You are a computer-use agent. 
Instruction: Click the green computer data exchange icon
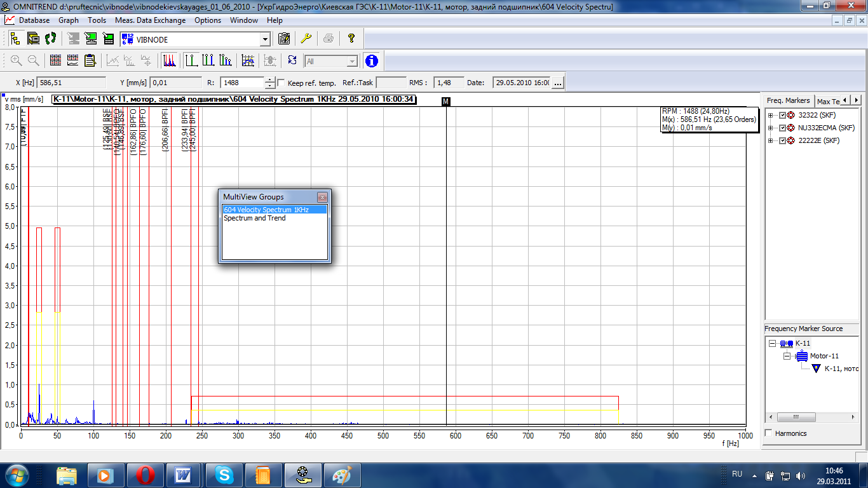pyautogui.click(x=91, y=39)
